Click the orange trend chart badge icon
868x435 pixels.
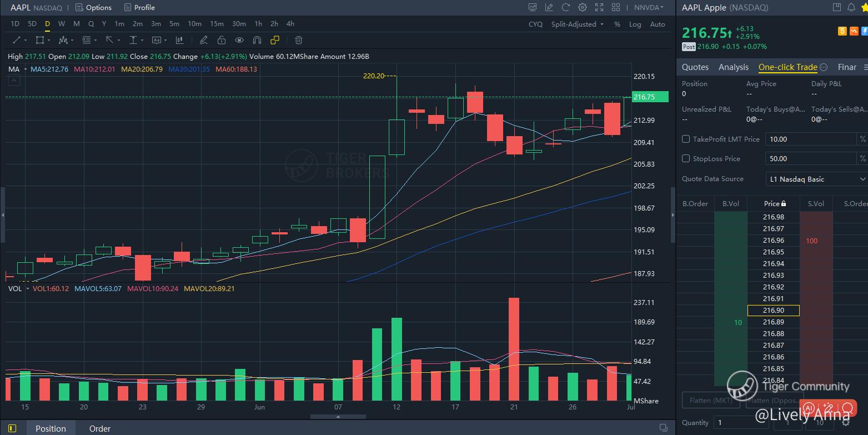854,32
